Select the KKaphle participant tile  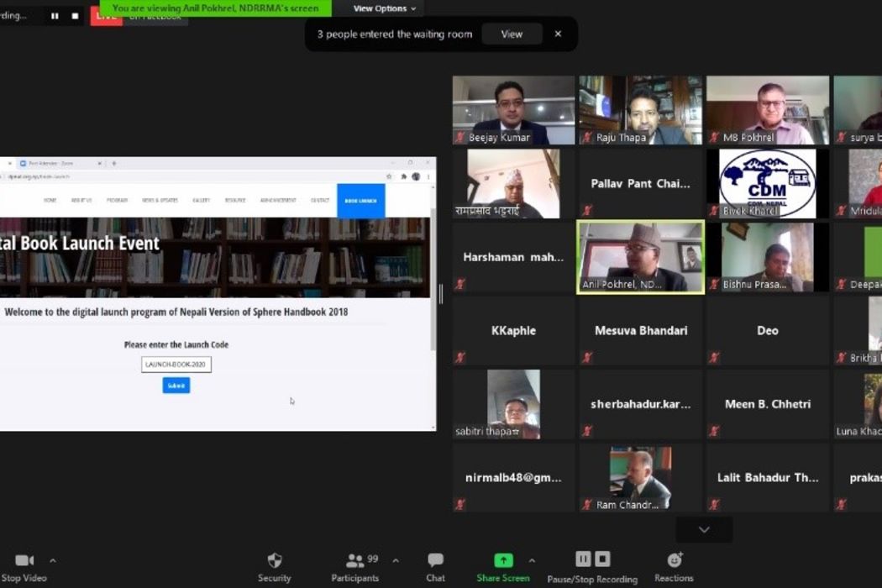coord(513,331)
